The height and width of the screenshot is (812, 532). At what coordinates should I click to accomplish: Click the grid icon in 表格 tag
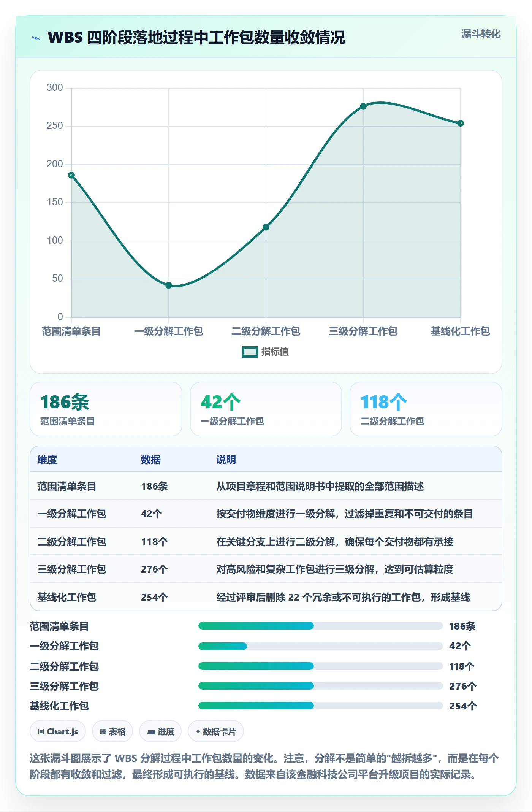coord(103,732)
